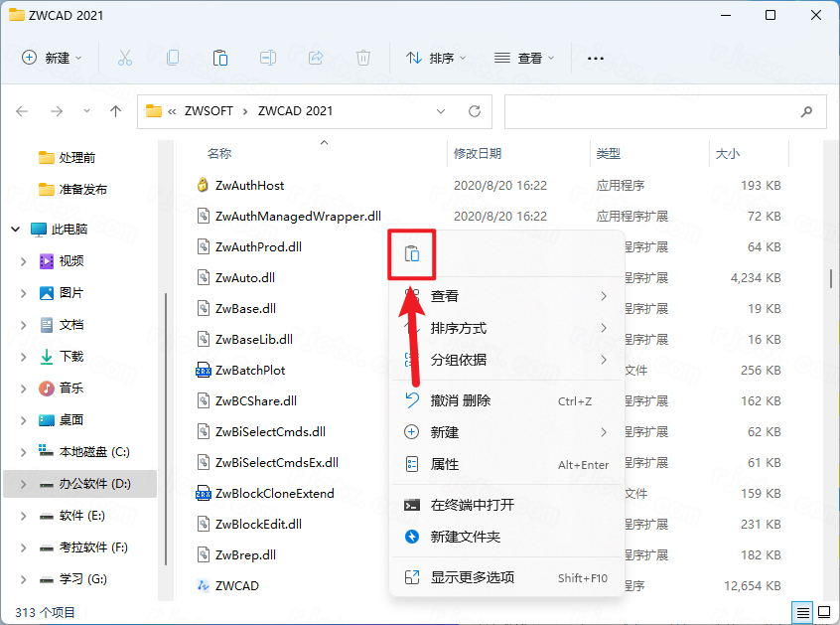Select 新建文件夹 in context menu
Image resolution: width=840 pixels, height=625 pixels.
(x=465, y=537)
